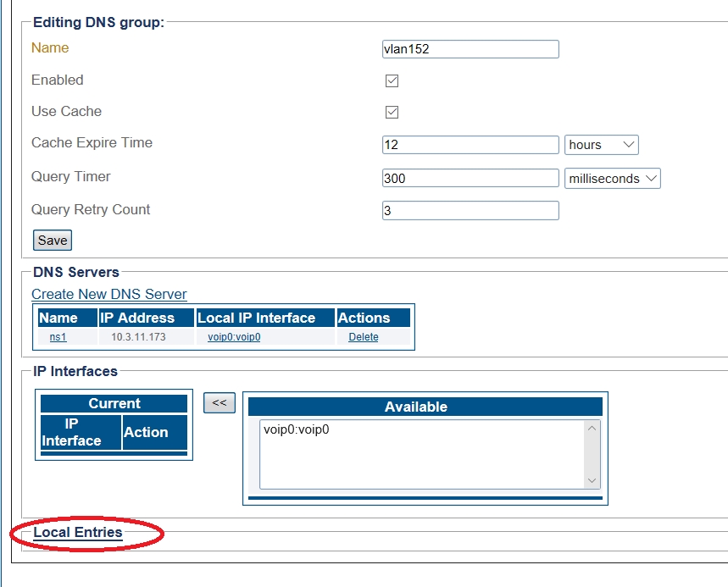Click the voip0:voip0 local interface link
The width and height of the screenshot is (728, 587).
click(234, 337)
